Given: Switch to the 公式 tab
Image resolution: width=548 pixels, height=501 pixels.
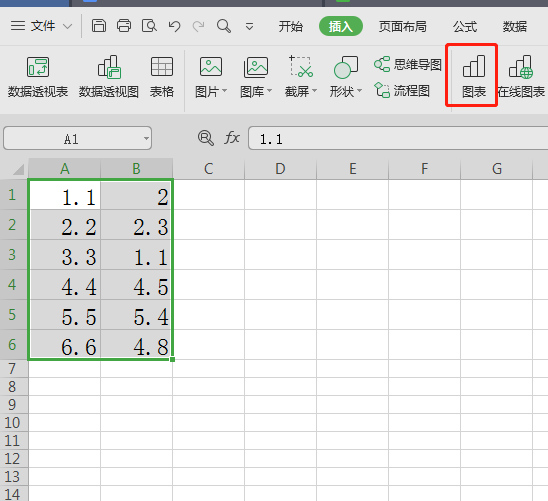Looking at the screenshot, I should [465, 27].
